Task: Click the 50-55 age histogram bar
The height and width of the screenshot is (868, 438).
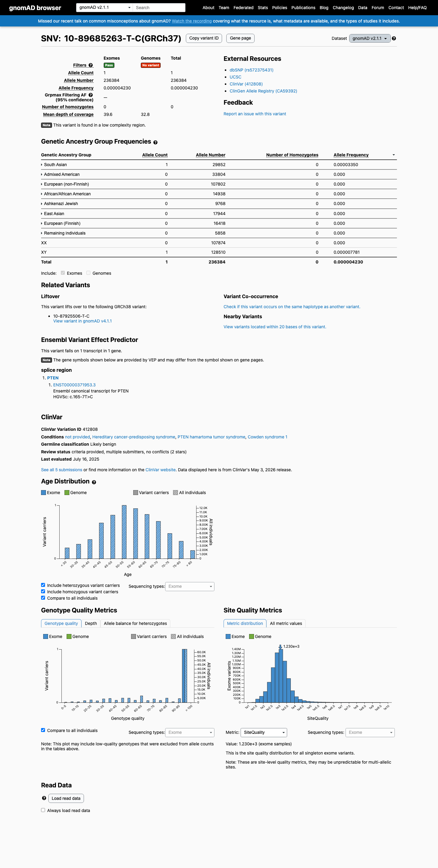Action: [124, 532]
